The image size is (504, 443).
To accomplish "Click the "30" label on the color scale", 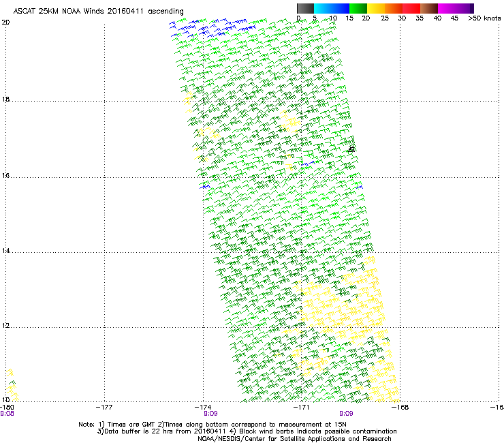I will click(402, 18).
